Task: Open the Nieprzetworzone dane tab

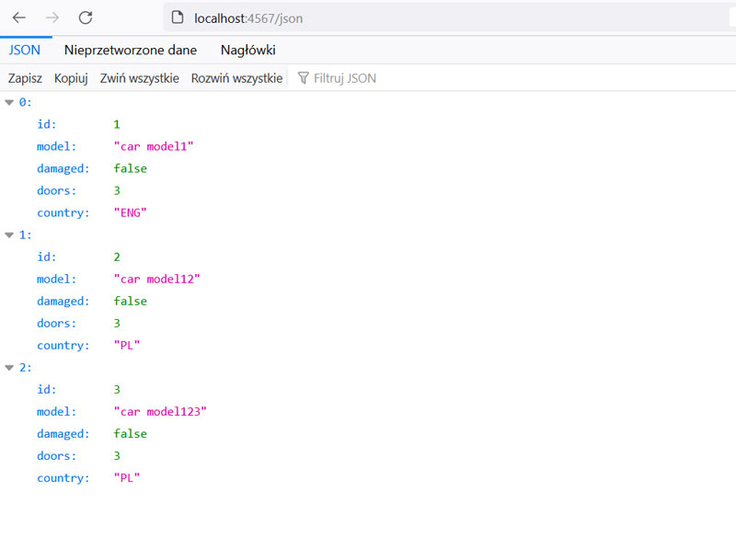Action: (x=131, y=50)
